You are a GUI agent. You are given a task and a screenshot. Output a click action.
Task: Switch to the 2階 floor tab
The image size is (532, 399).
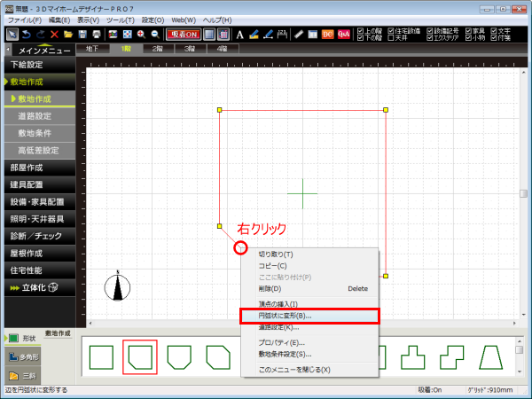tap(158, 49)
